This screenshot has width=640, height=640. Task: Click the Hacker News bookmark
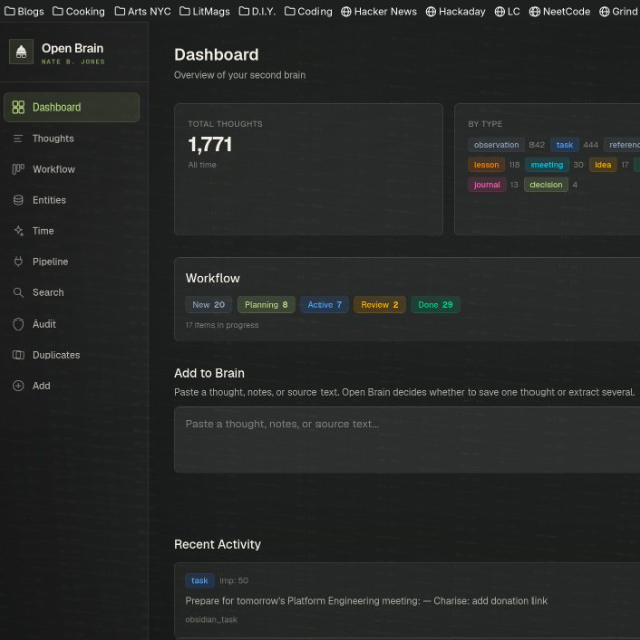[x=379, y=11]
